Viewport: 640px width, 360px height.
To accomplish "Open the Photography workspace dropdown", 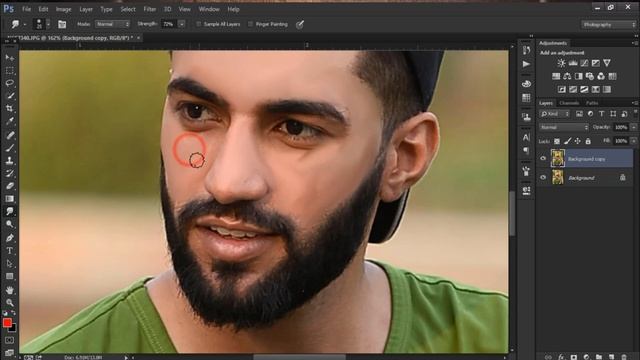I will coord(609,24).
